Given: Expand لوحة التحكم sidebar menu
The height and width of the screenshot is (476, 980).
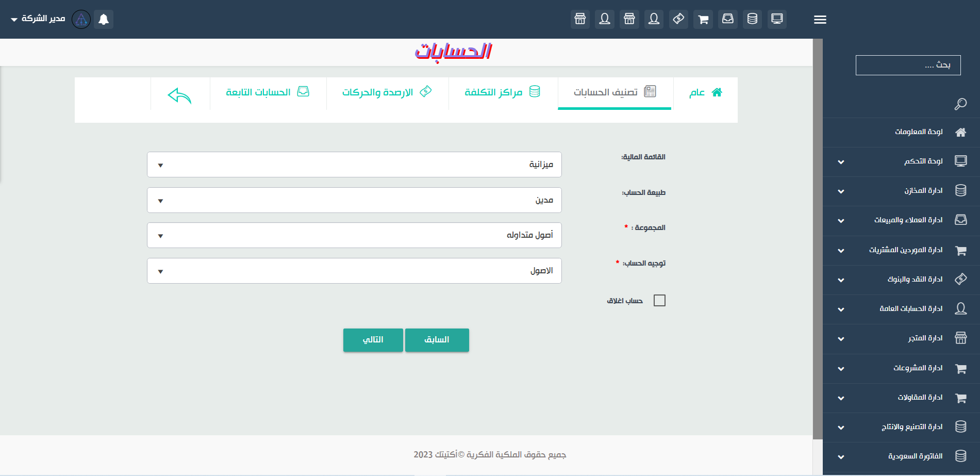Looking at the screenshot, I should coord(901,162).
